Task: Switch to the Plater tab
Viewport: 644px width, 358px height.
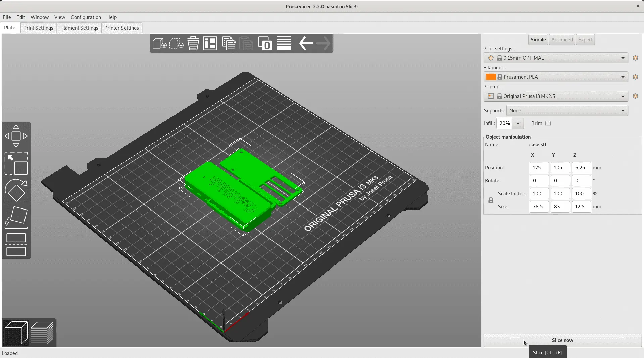Action: (11, 28)
